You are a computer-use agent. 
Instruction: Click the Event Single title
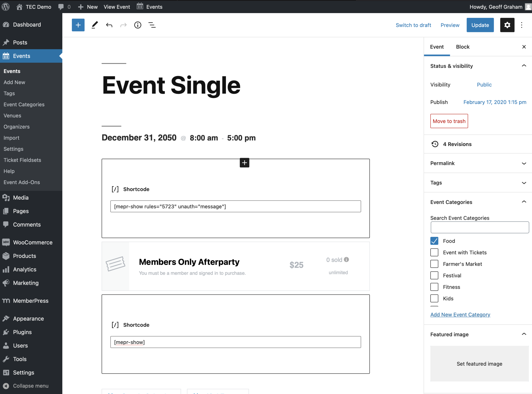(x=171, y=85)
